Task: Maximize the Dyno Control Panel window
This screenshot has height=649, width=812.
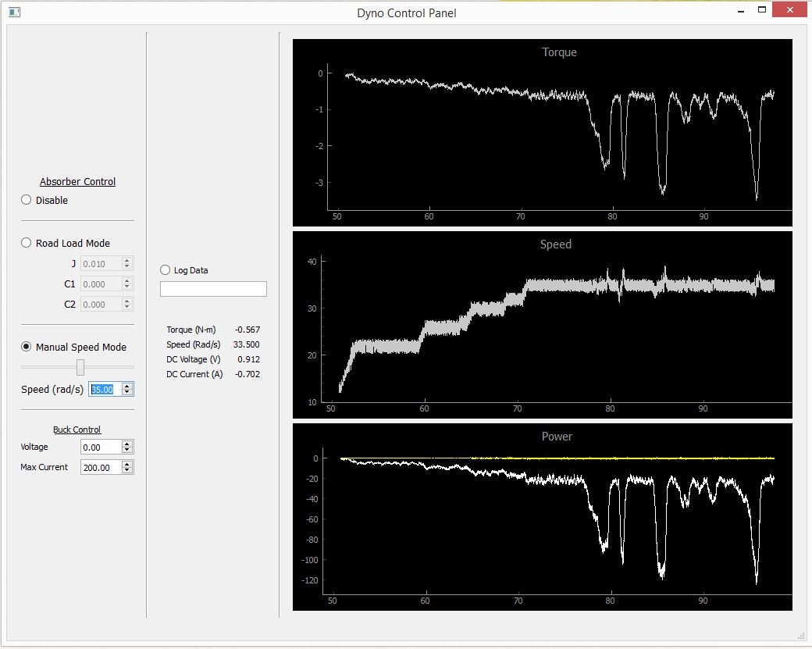Action: click(x=761, y=10)
